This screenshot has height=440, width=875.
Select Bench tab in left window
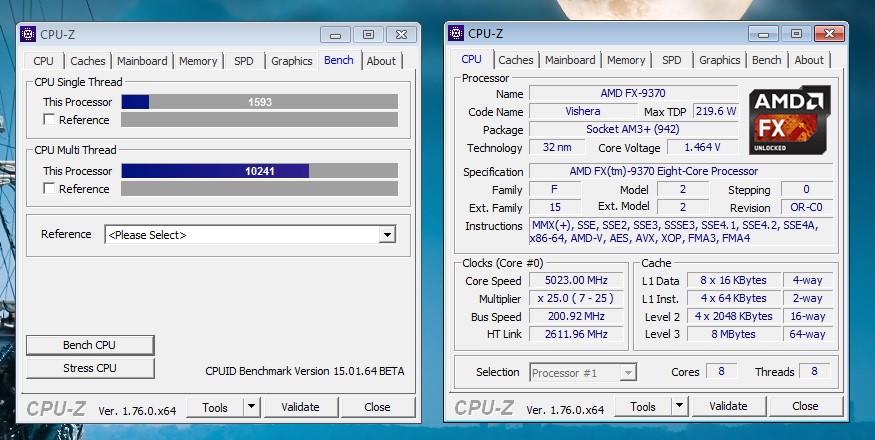tap(339, 60)
